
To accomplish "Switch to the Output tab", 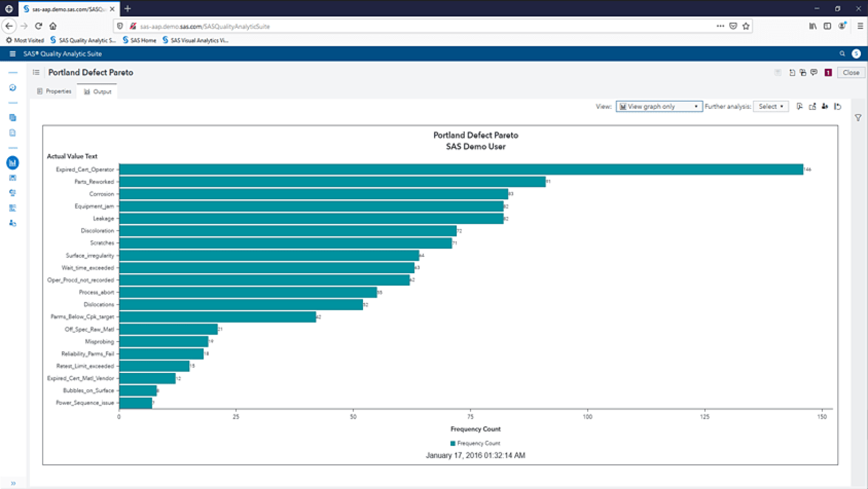I will [x=97, y=92].
